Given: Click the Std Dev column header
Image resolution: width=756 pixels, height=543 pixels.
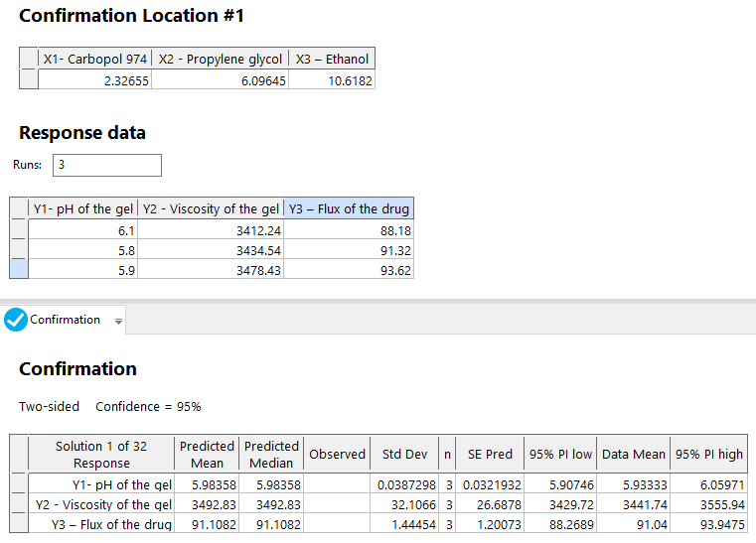Looking at the screenshot, I should [x=404, y=454].
